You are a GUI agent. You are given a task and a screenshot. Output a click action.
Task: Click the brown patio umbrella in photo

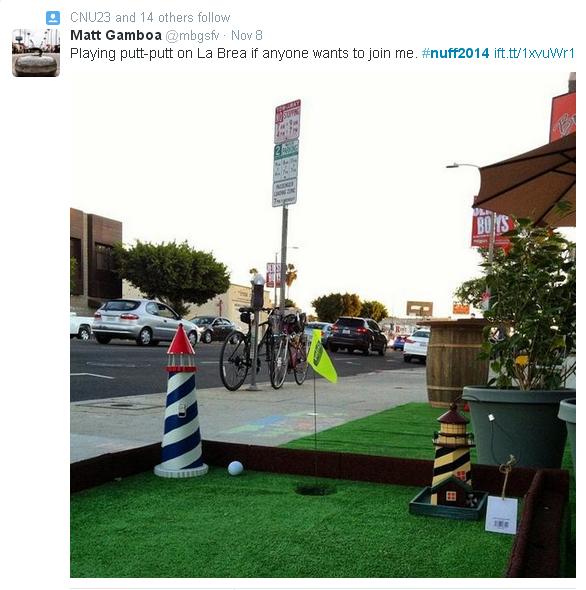click(x=527, y=181)
